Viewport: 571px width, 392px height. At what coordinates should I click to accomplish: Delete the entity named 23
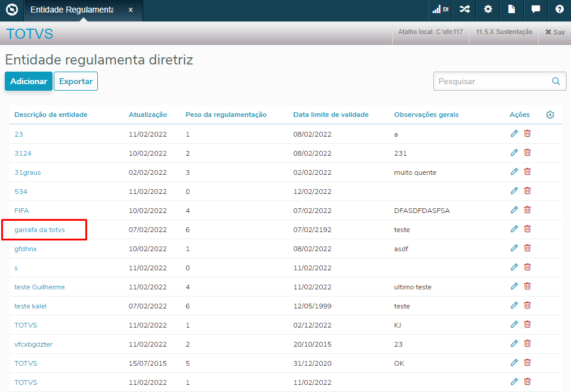click(x=527, y=133)
